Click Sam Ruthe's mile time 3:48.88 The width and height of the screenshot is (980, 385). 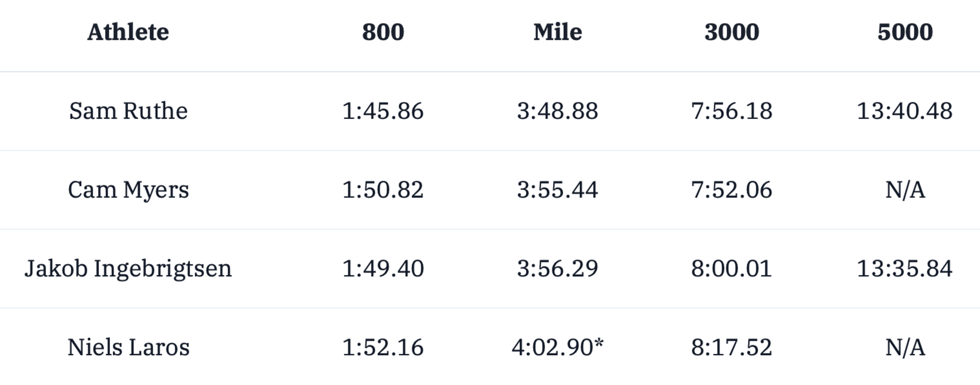[x=557, y=111]
